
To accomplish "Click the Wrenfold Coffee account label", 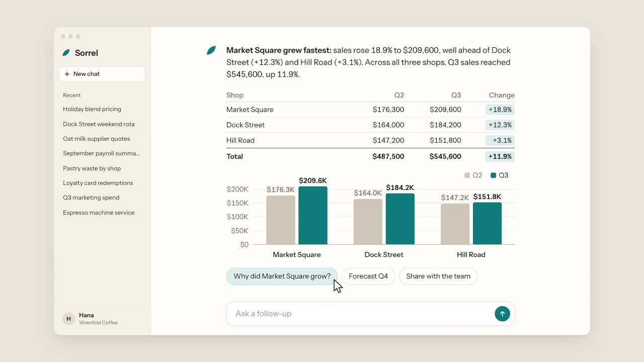I will (98, 323).
